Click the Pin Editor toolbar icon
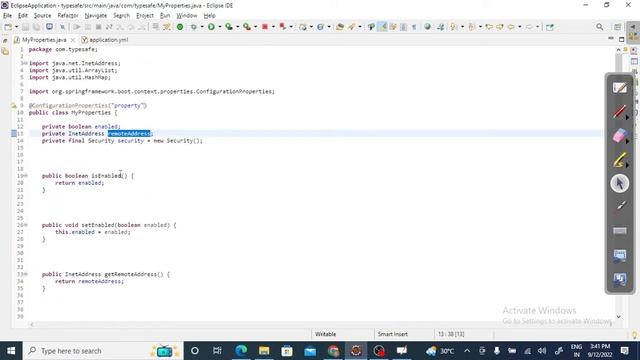This screenshot has height=360, width=640. [550, 27]
